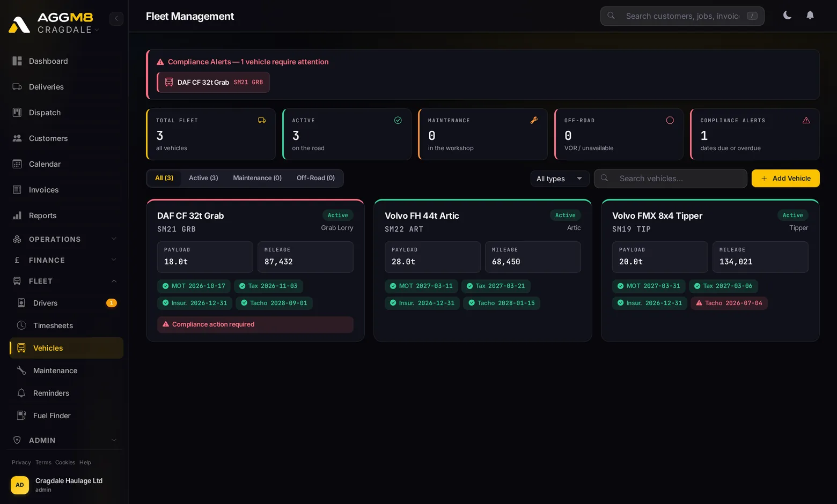Open Deliveries from the sidebar

click(65, 87)
